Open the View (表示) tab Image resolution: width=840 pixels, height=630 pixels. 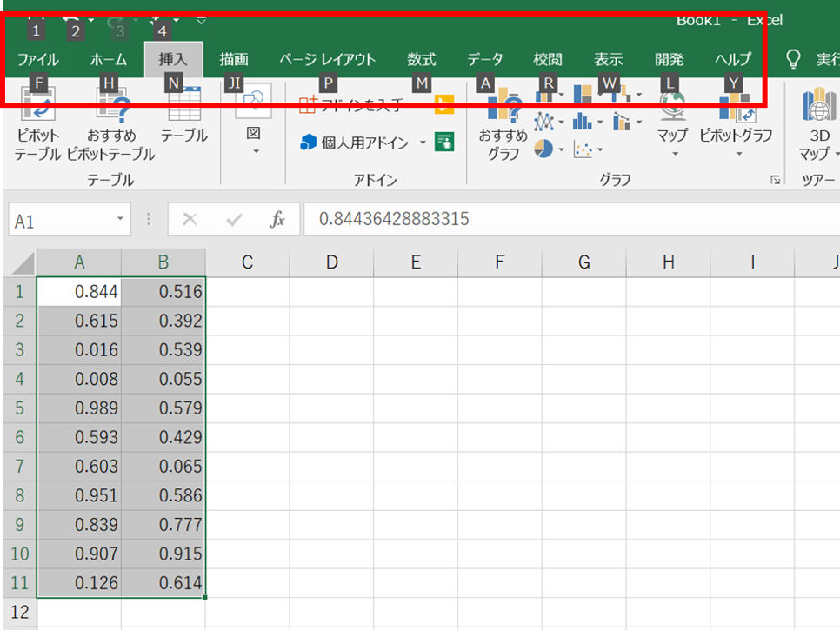(609, 59)
